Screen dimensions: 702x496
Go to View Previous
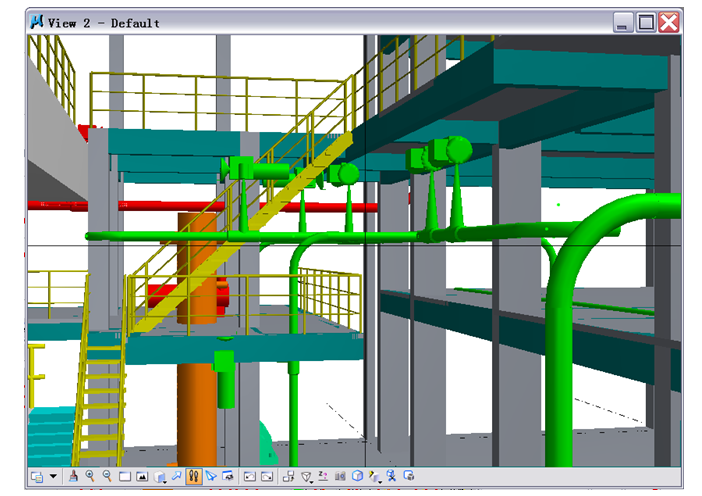[x=250, y=477]
